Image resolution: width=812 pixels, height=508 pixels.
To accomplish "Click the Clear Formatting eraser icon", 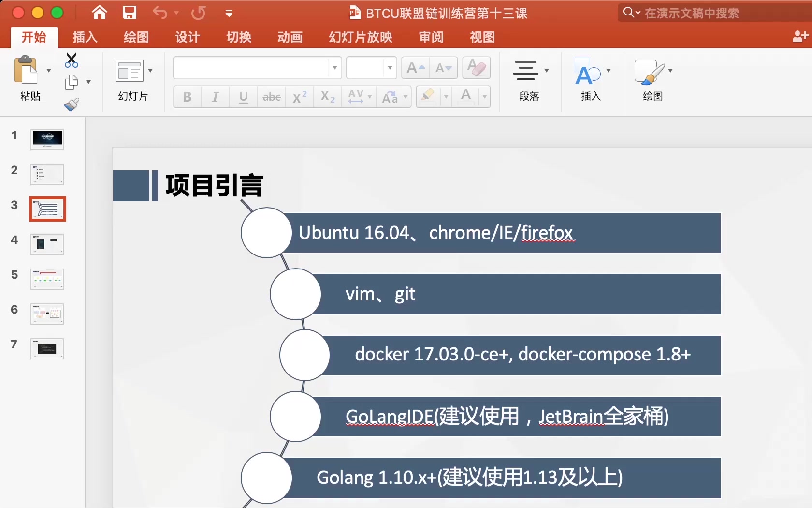I will [x=476, y=68].
